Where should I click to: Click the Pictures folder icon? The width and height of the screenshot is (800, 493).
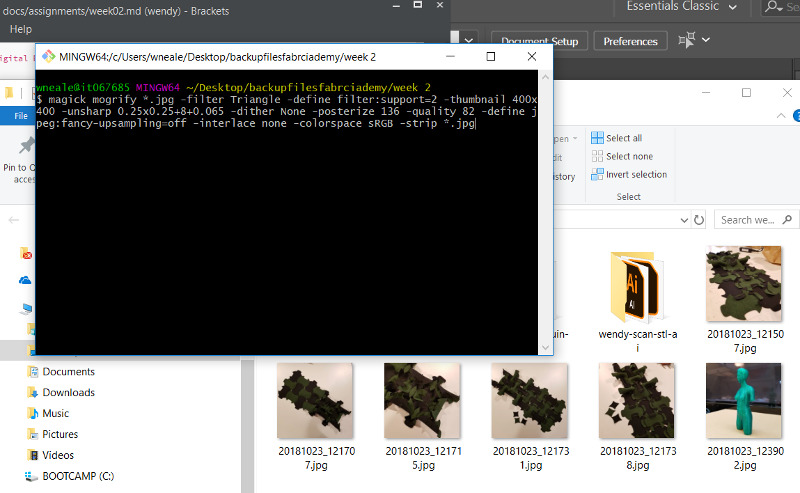pos(33,434)
